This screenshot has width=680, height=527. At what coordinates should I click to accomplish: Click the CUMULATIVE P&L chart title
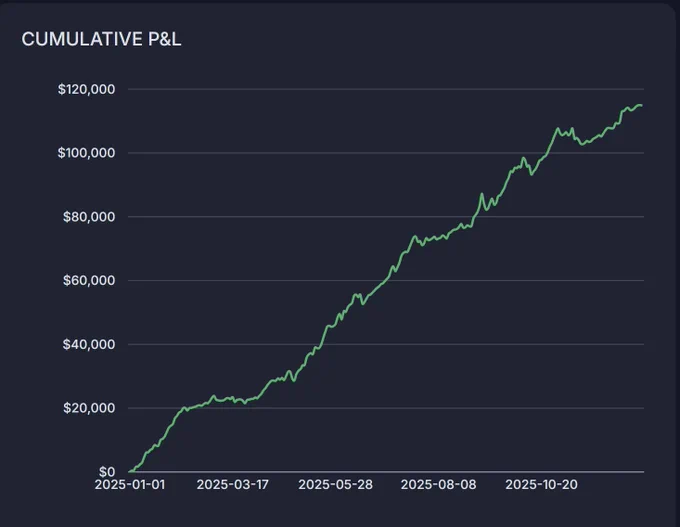(x=101, y=39)
